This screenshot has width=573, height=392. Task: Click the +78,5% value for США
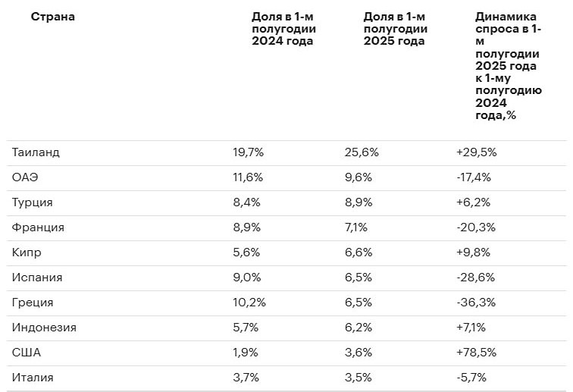pos(476,353)
